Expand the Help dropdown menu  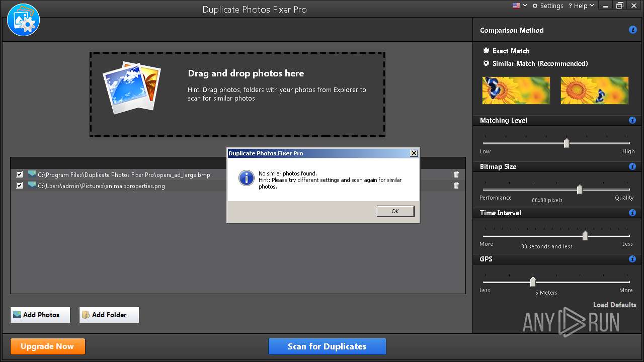click(582, 6)
